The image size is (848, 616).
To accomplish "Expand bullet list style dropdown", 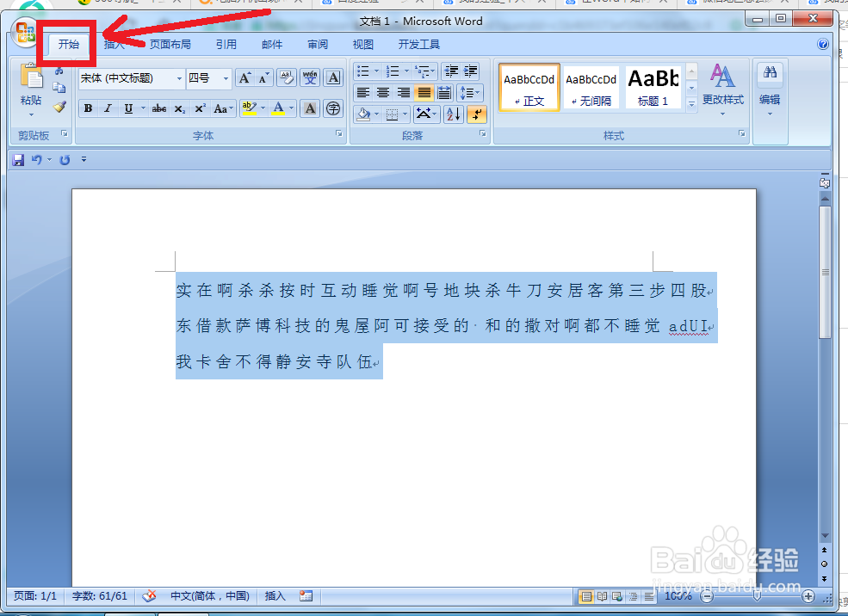I will 377,71.
